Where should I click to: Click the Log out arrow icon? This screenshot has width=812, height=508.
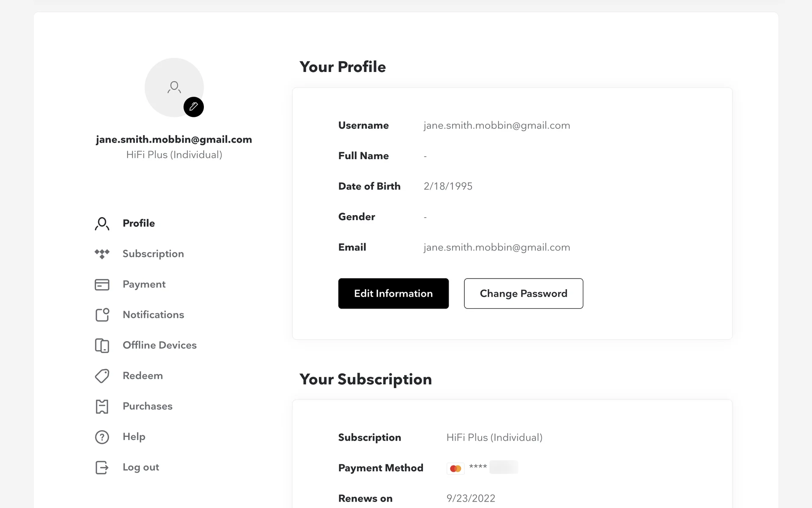click(x=102, y=467)
